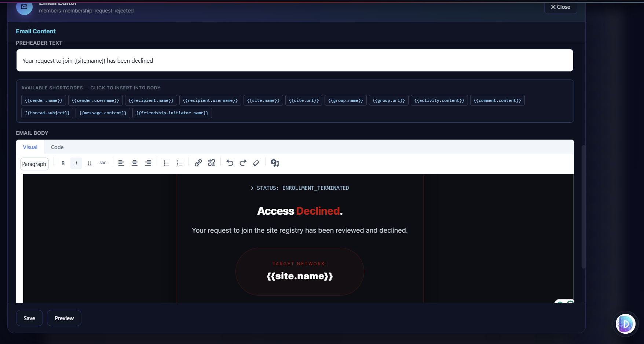Click {{site.name}} in the Target Network box
This screenshot has height=344, width=644.
click(300, 276)
